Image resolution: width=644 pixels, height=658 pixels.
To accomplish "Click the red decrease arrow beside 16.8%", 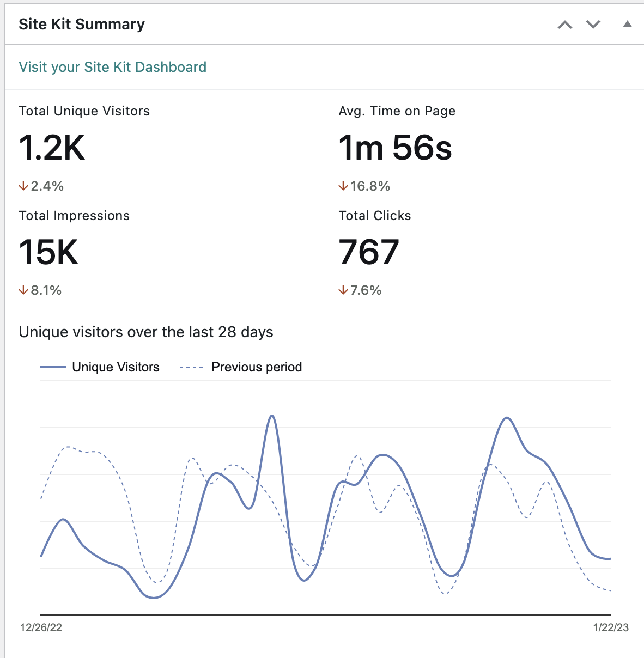I will click(343, 185).
